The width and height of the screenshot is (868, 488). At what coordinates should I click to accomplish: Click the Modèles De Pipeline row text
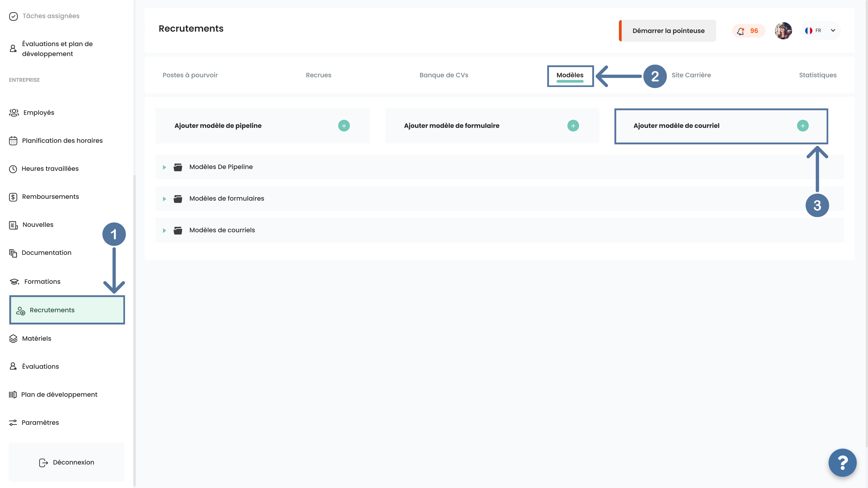[221, 167]
